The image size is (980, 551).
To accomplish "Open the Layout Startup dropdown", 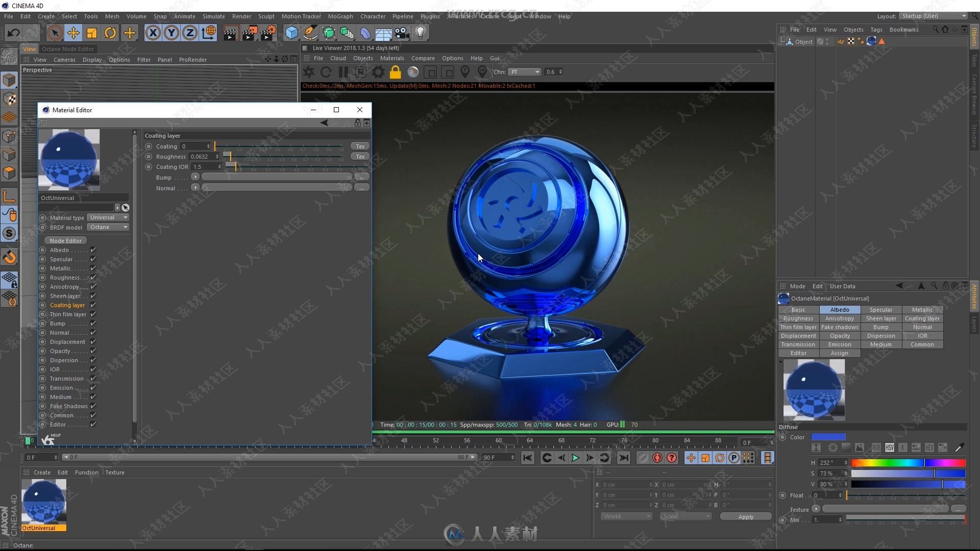I will pyautogui.click(x=933, y=16).
